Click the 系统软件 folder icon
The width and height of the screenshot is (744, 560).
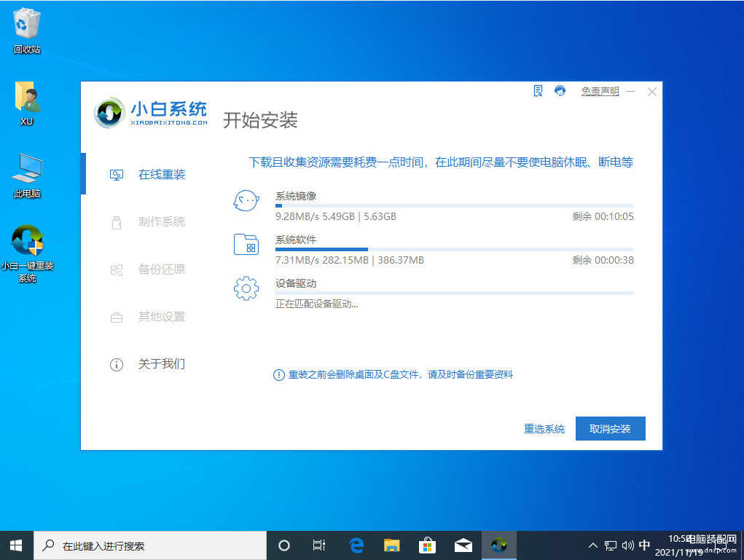coord(246,245)
